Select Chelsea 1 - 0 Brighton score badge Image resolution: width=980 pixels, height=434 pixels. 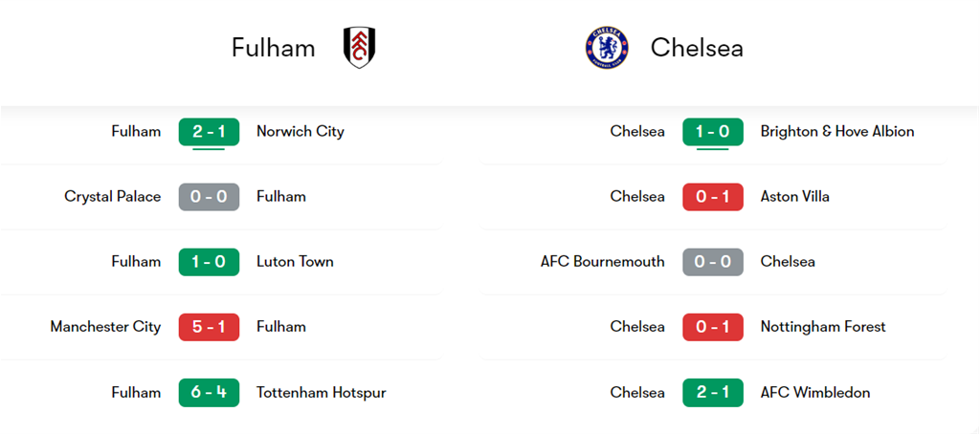713,132
